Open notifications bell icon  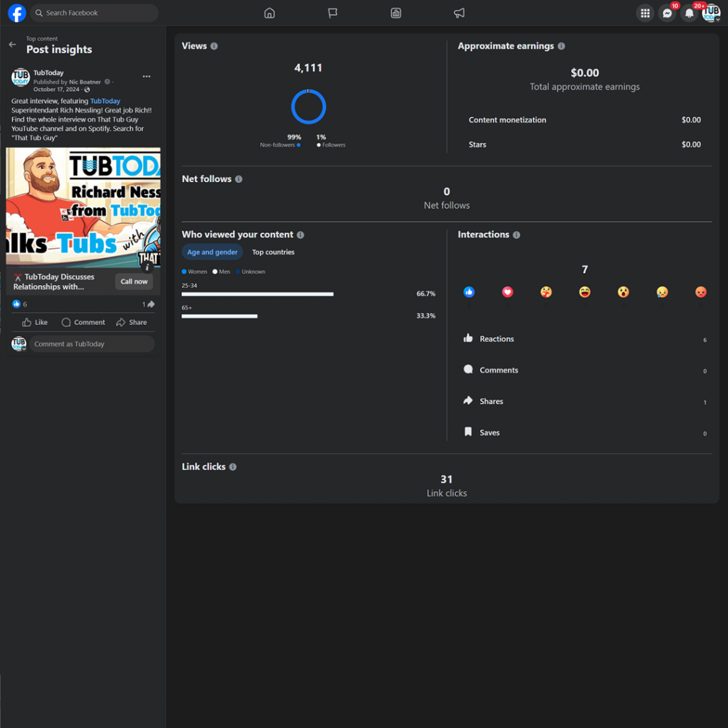pyautogui.click(x=690, y=13)
